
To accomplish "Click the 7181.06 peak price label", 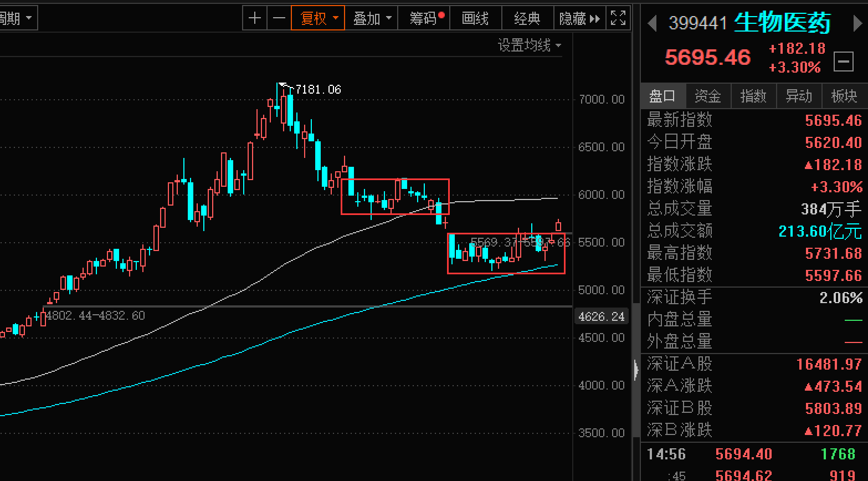I will tap(319, 89).
